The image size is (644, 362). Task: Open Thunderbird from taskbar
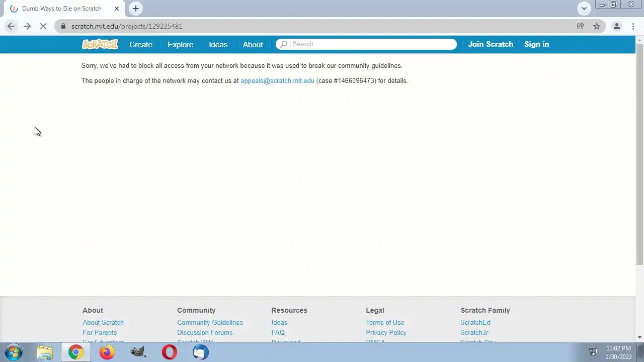point(201,352)
